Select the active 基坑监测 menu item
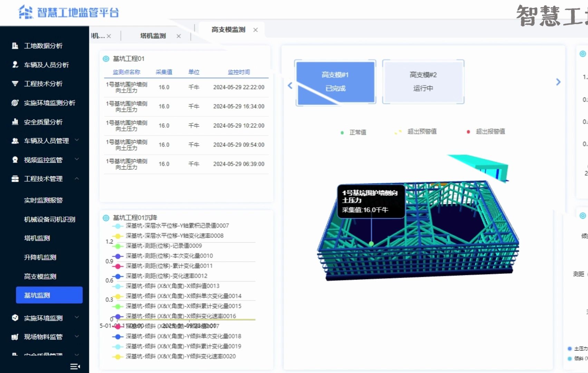 49,295
